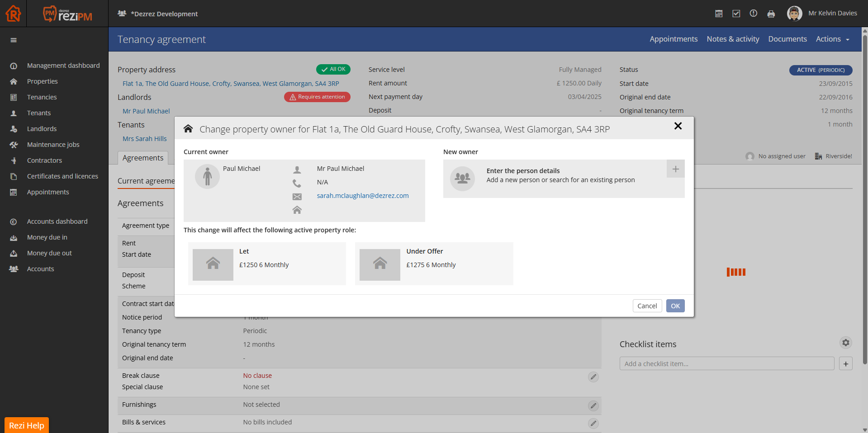
Task: Click sarah.mclaughlan@dezrez.com email link
Action: point(363,196)
